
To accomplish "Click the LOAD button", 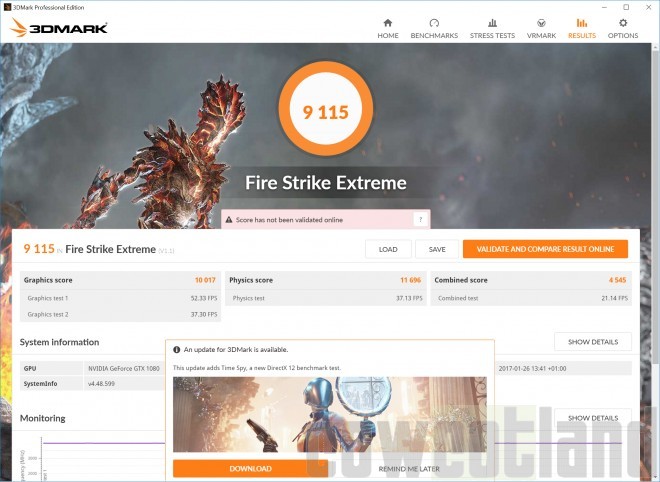I will click(x=388, y=249).
